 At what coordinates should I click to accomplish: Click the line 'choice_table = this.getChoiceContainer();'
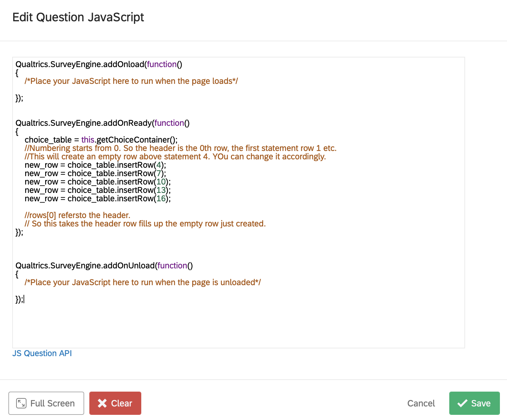point(101,140)
